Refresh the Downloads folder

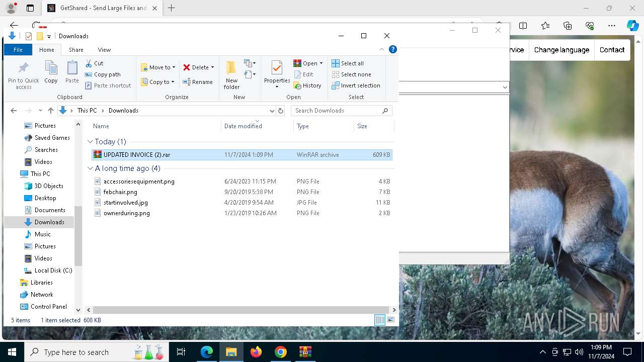click(281, 111)
